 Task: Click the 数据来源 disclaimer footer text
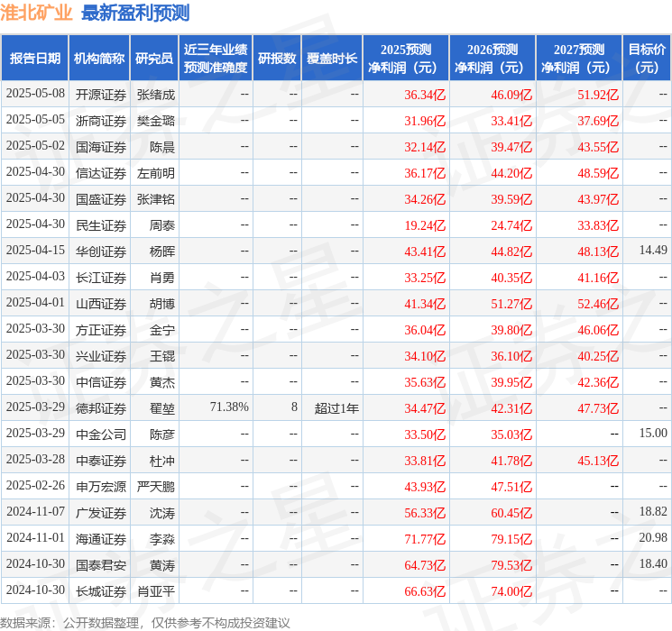145,622
